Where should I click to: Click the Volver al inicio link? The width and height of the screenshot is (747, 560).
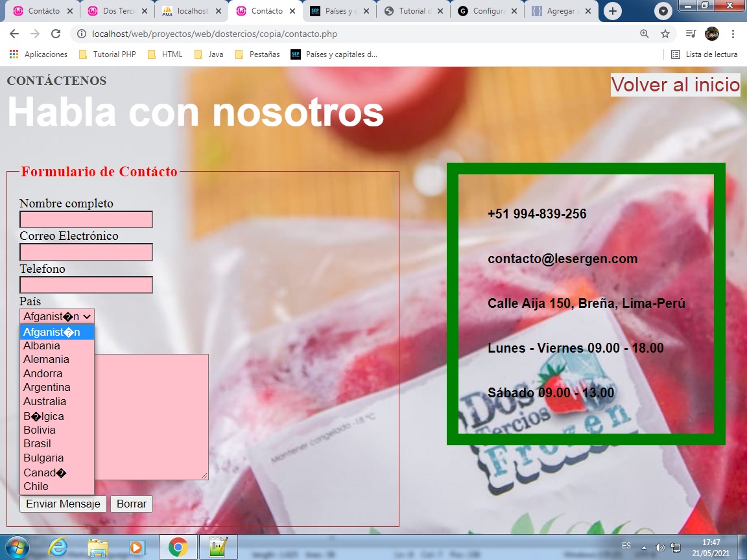point(676,85)
